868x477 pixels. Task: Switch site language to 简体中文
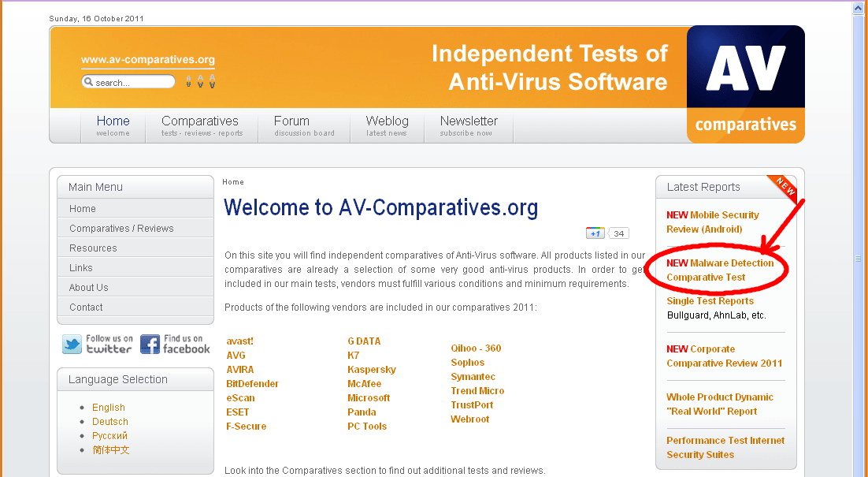point(111,450)
